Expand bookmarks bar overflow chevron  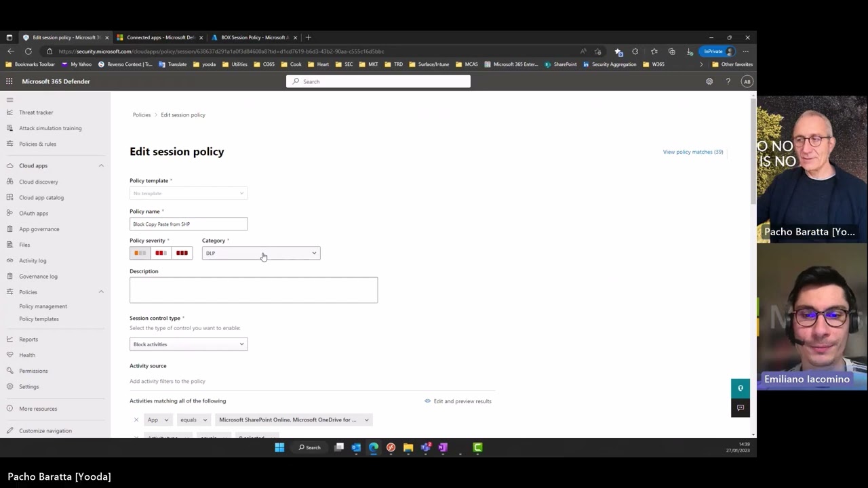coord(701,64)
